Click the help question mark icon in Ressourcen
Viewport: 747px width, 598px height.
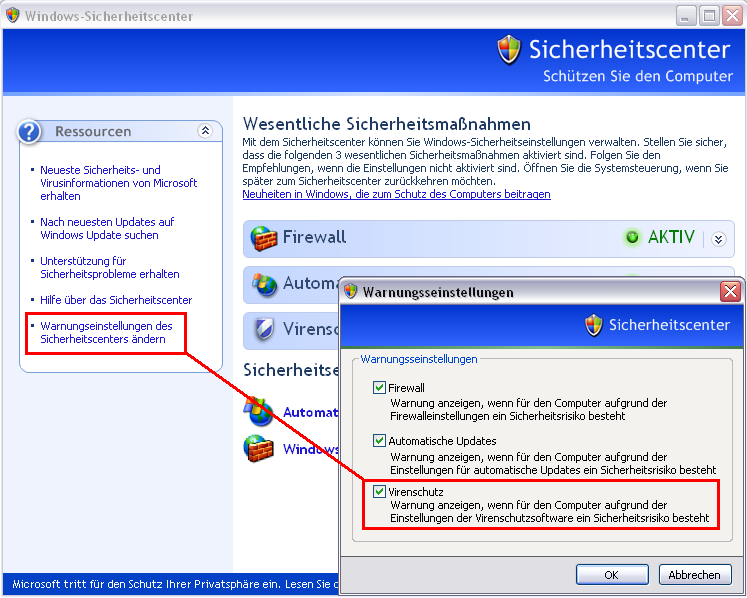[x=31, y=132]
